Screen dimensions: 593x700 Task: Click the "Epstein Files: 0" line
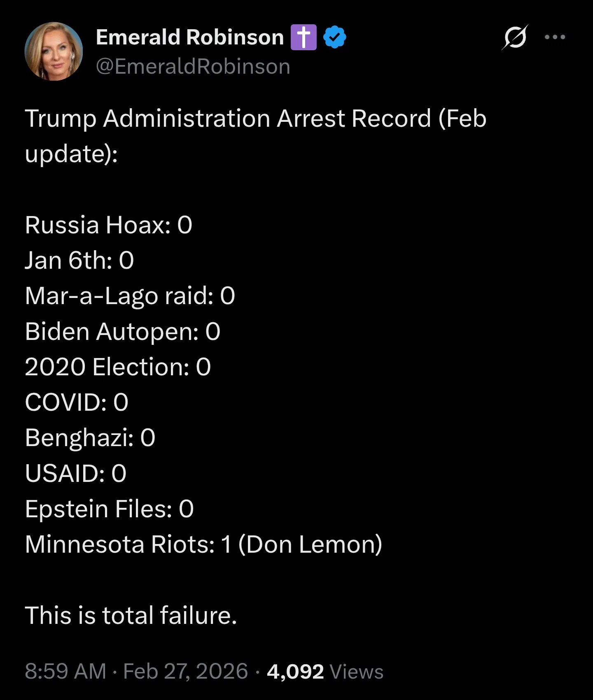coord(109,509)
